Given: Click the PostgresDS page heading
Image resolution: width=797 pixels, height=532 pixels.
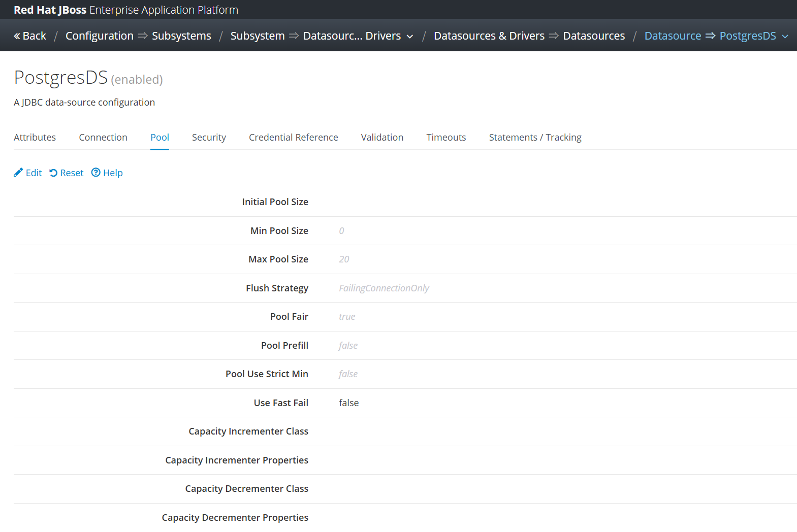Looking at the screenshot, I should click(61, 78).
